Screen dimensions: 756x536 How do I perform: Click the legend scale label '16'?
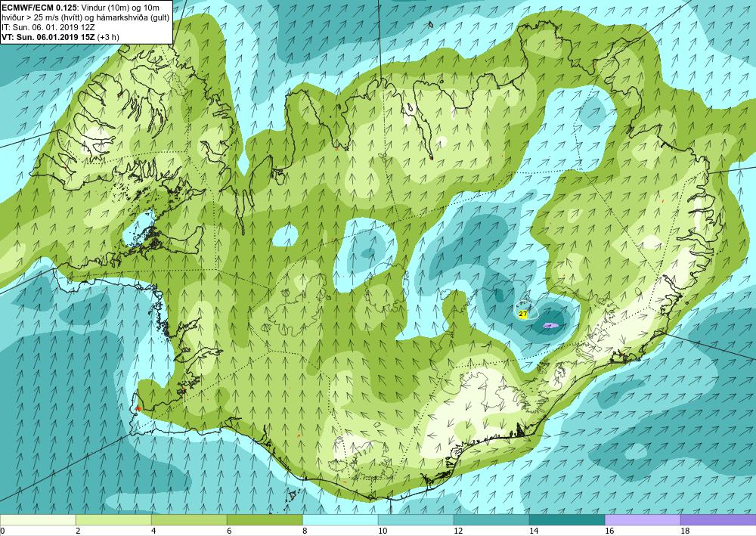point(609,531)
